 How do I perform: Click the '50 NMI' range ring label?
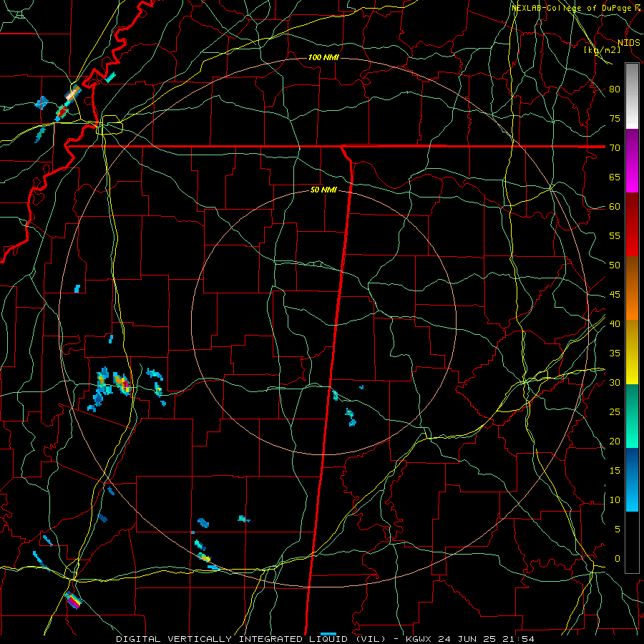coord(323,190)
